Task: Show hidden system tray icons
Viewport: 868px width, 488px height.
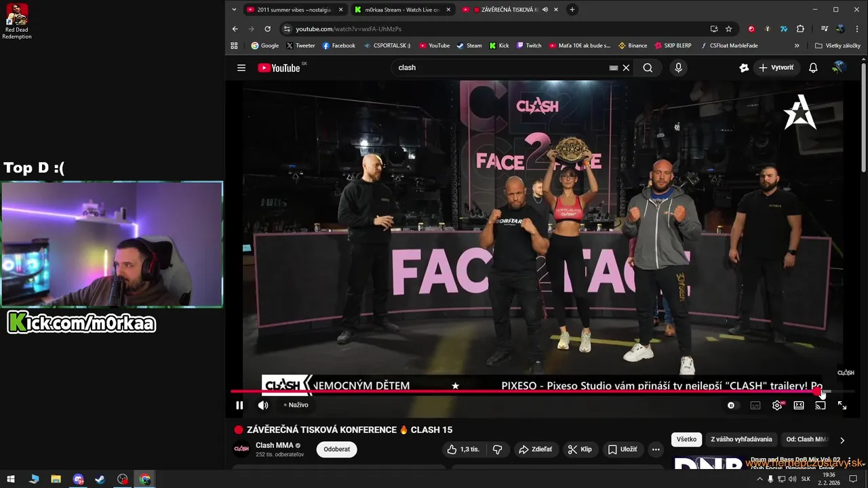Action: coord(759,479)
